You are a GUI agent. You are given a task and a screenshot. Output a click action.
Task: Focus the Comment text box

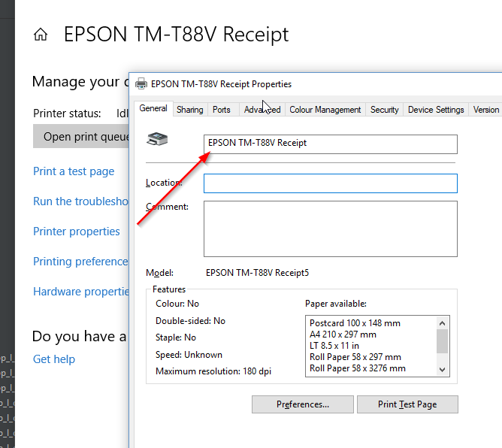click(x=330, y=229)
